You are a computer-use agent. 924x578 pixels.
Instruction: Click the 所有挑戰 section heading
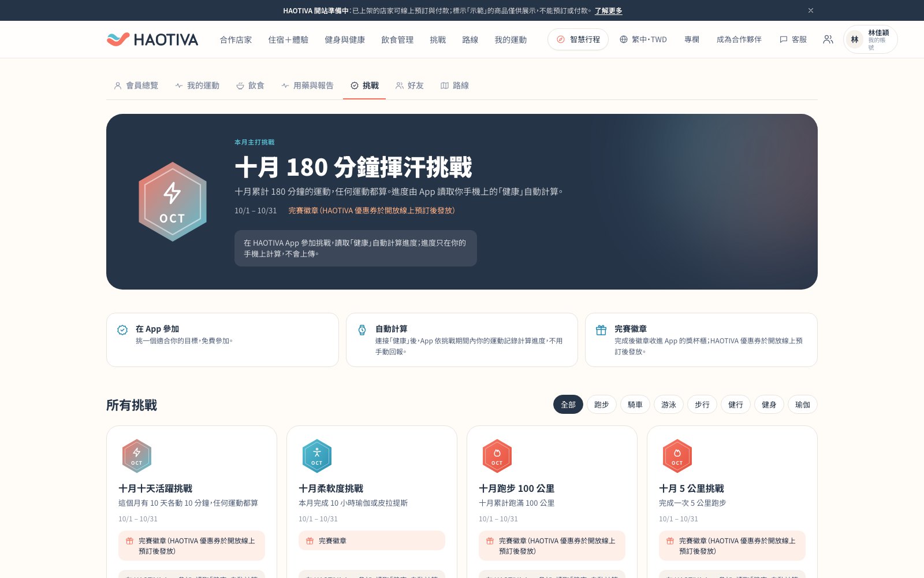coord(132,405)
